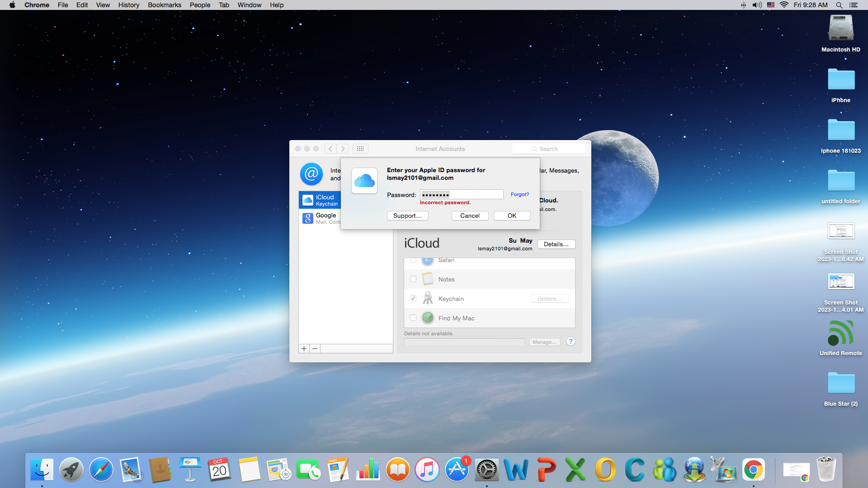This screenshot has height=488, width=868.
Task: Toggle the Notes checkbox
Action: [x=413, y=279]
